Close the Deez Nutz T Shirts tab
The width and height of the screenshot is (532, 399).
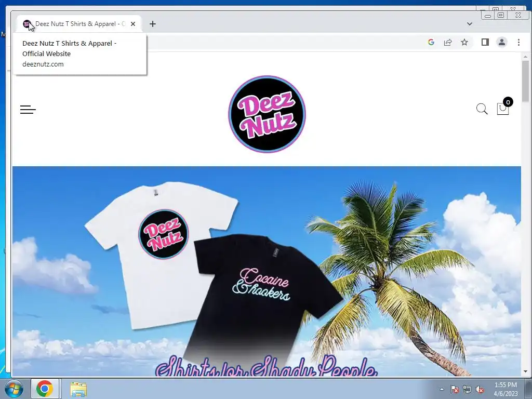click(133, 24)
